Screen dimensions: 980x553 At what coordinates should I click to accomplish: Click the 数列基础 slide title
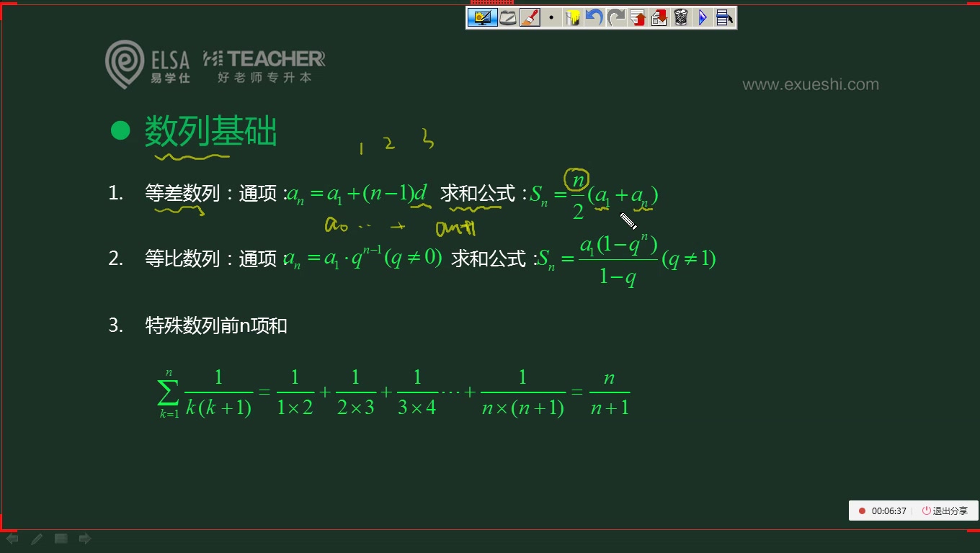pyautogui.click(x=210, y=131)
